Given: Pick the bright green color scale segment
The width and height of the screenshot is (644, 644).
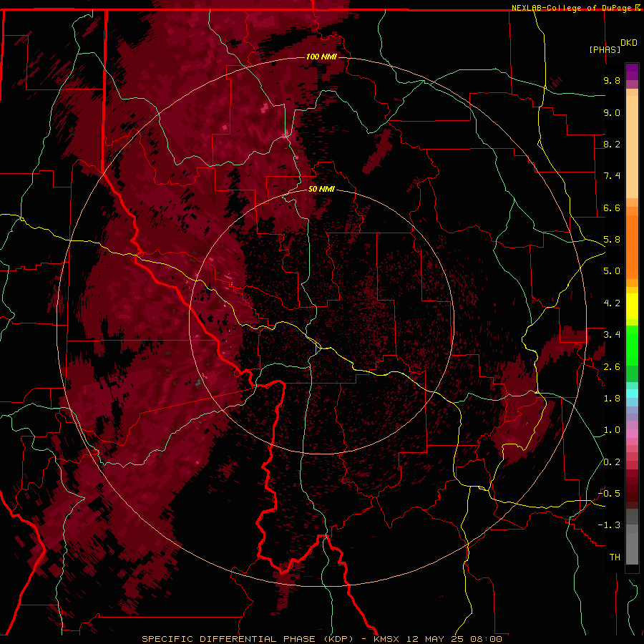Looking at the screenshot, I should tap(632, 346).
